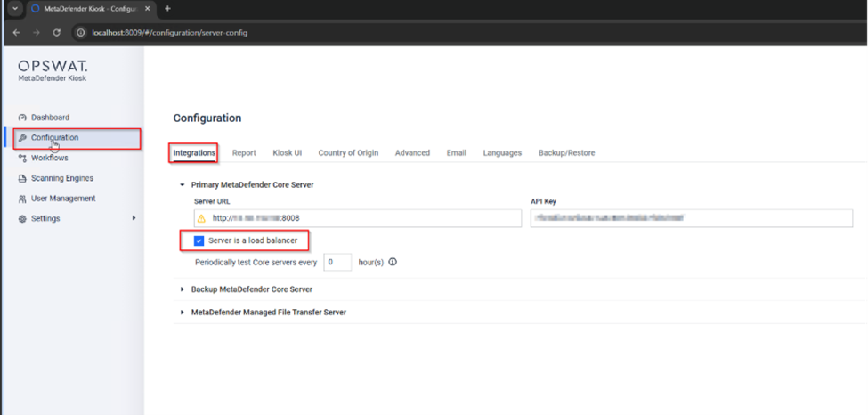Click the User Management sidebar icon

(x=22, y=199)
